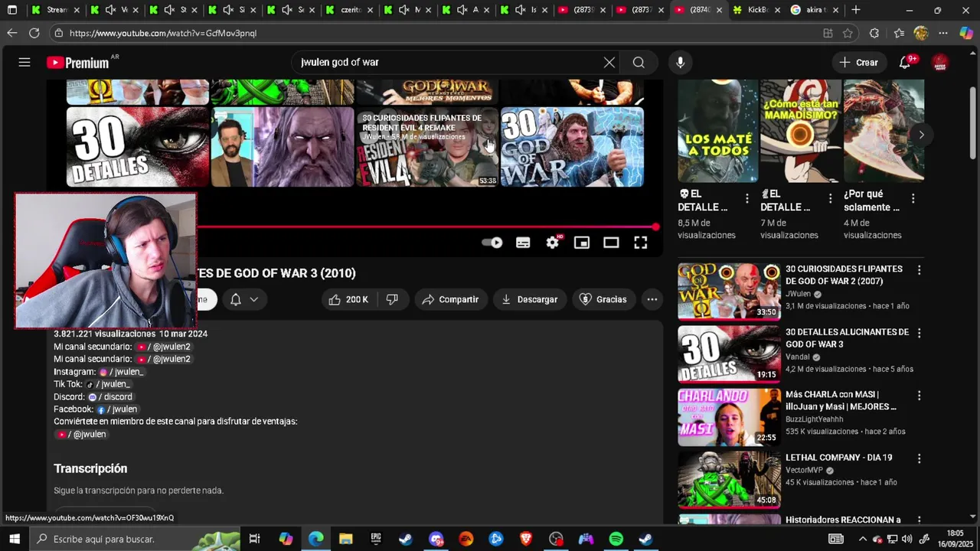Screen dimensions: 980x551
Task: Switch to the akira Google tab
Action: (814, 10)
